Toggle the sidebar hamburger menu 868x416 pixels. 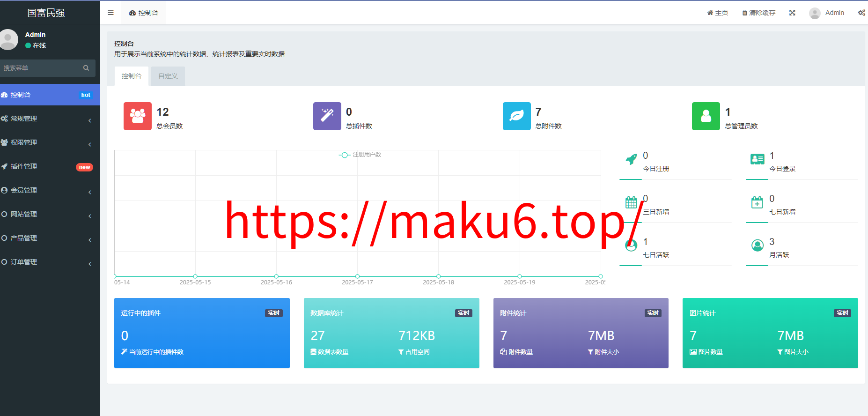[110, 13]
